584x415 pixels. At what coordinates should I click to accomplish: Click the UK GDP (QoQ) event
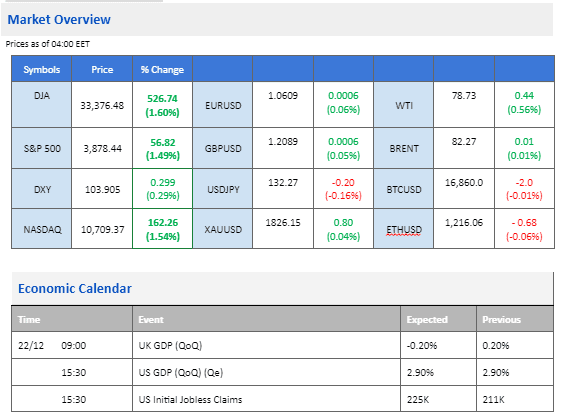[x=170, y=346]
